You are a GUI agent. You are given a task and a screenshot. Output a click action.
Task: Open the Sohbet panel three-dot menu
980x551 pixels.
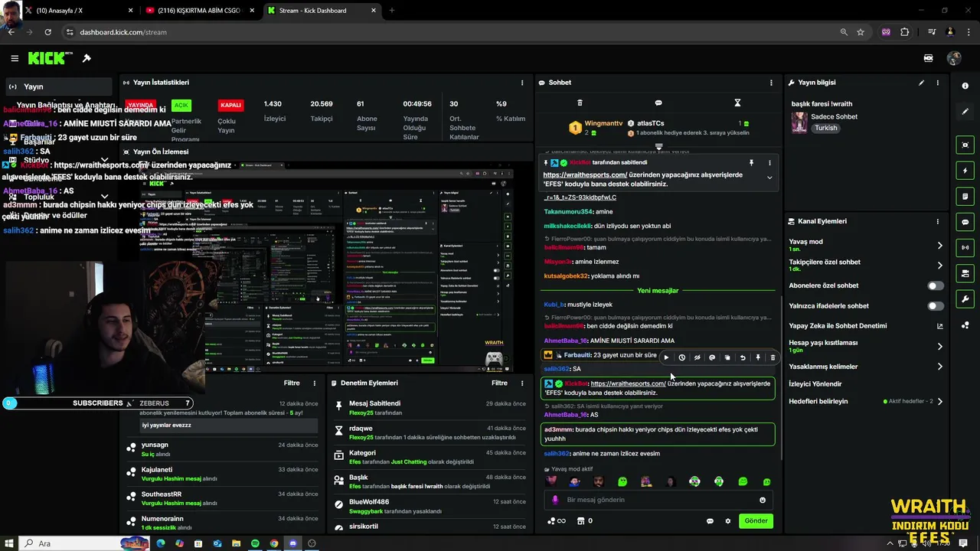click(x=771, y=83)
